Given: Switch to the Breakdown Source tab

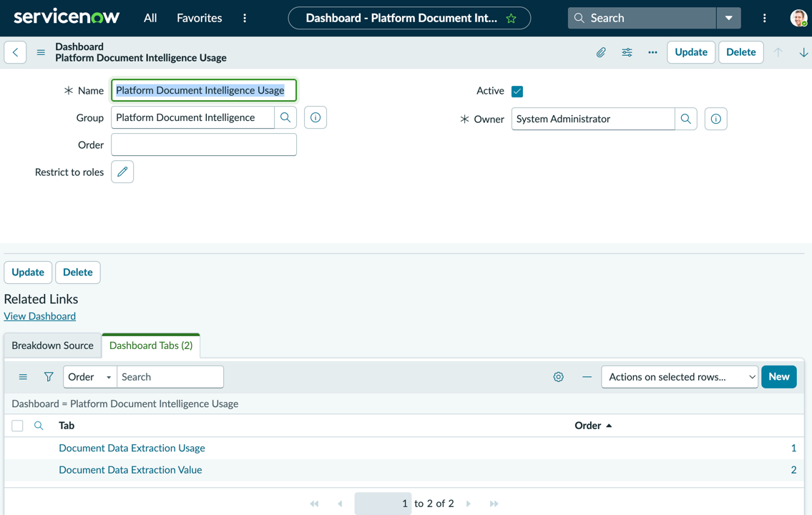Looking at the screenshot, I should [52, 345].
